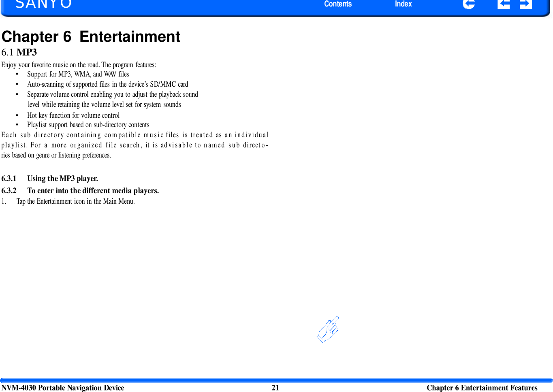Click footer 'NVM-4030 Portable Navigation Device'
The width and height of the screenshot is (553, 392).
coord(63,388)
